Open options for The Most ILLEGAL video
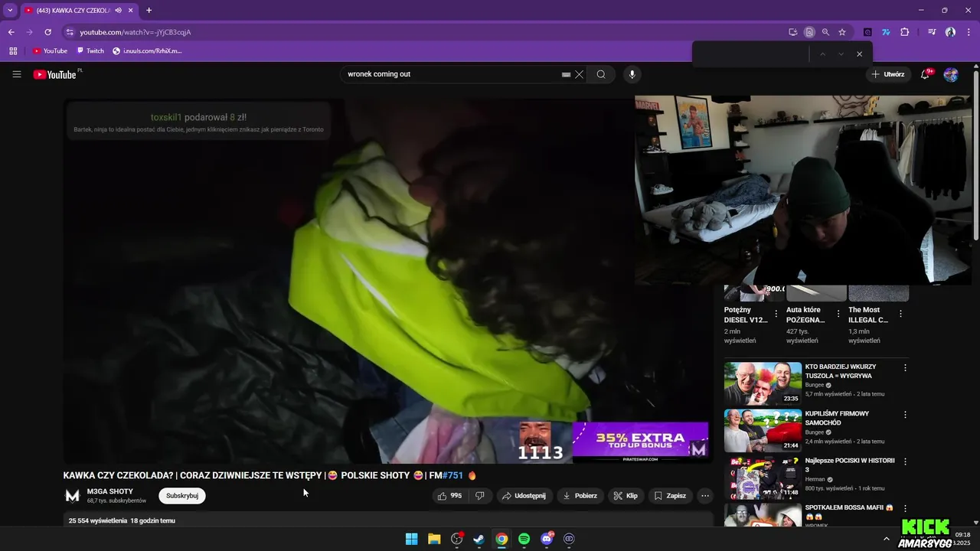The image size is (980, 551). tap(900, 314)
